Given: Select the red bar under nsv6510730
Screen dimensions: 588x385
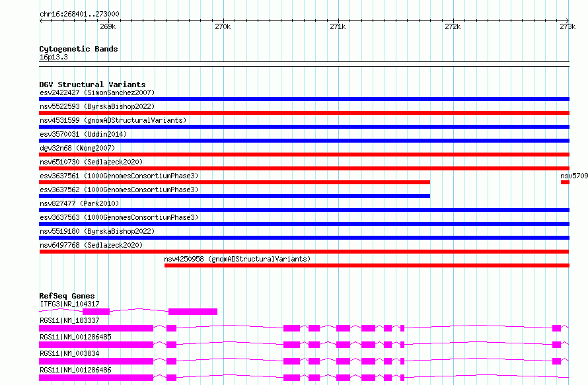Looking at the screenshot, I should click(x=304, y=168).
